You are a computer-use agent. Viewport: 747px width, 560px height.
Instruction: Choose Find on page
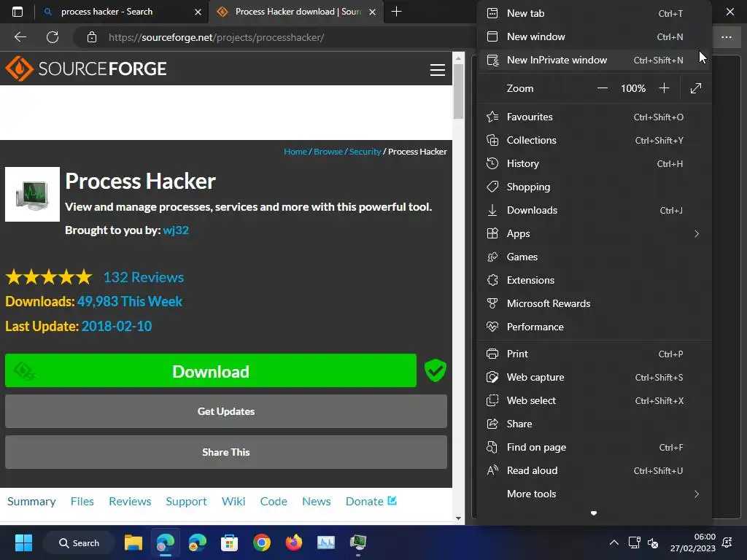[x=594, y=447]
